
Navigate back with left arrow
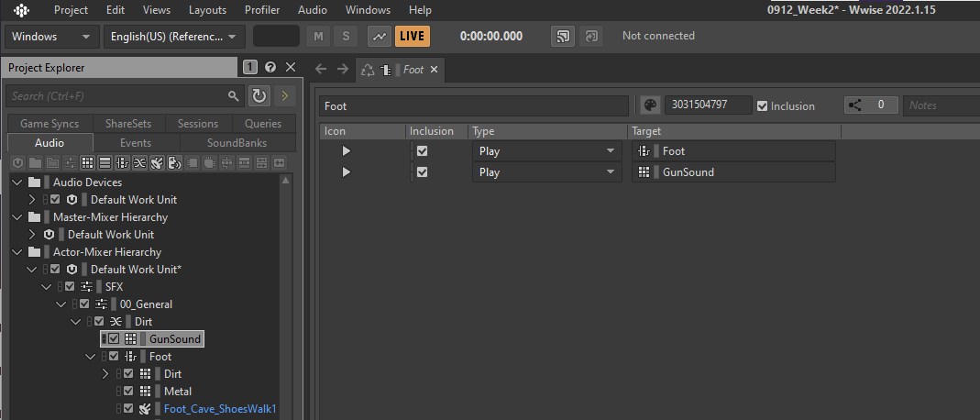tap(321, 70)
